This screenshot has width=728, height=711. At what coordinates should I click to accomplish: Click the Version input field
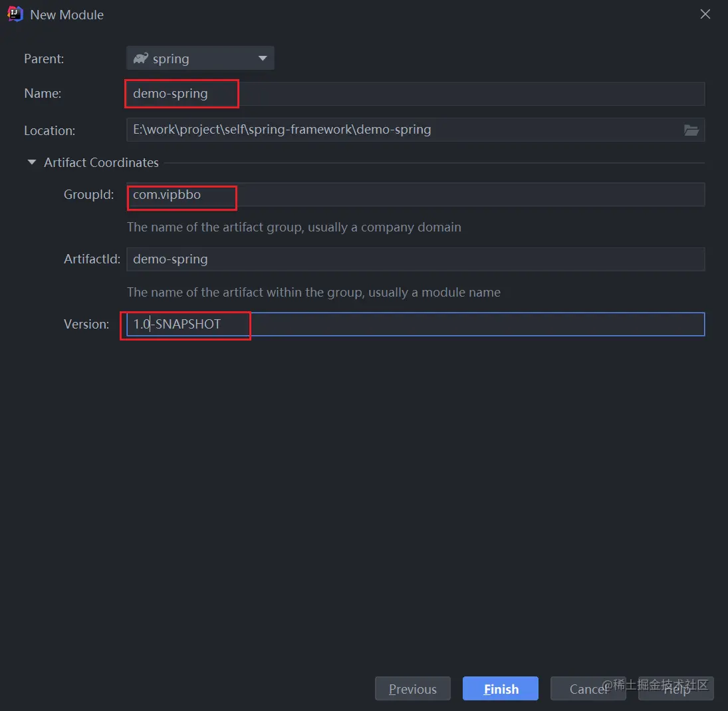[415, 324]
